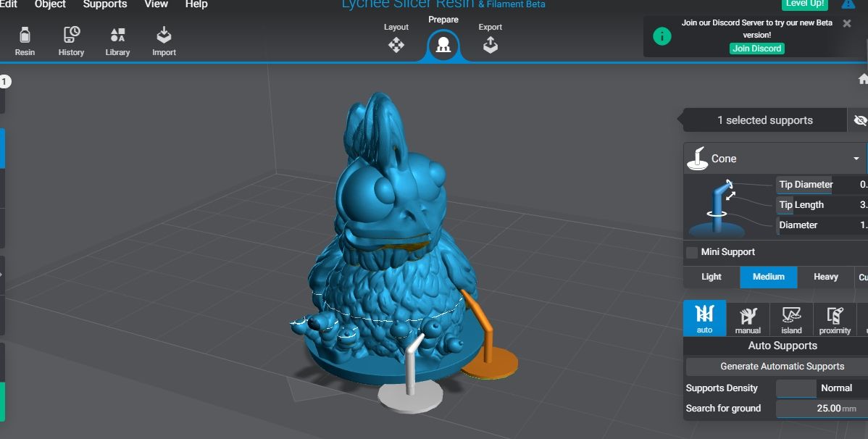Open the Supports menu

point(104,4)
